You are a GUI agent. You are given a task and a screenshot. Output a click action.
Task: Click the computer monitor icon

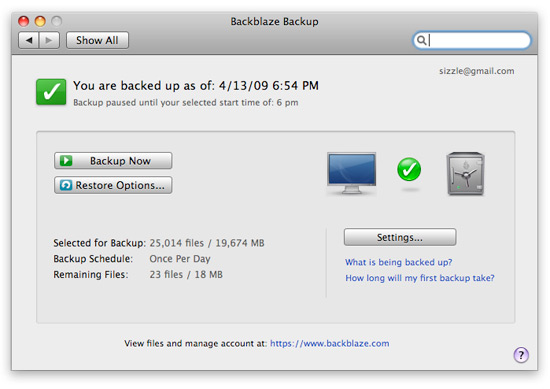pyautogui.click(x=351, y=173)
